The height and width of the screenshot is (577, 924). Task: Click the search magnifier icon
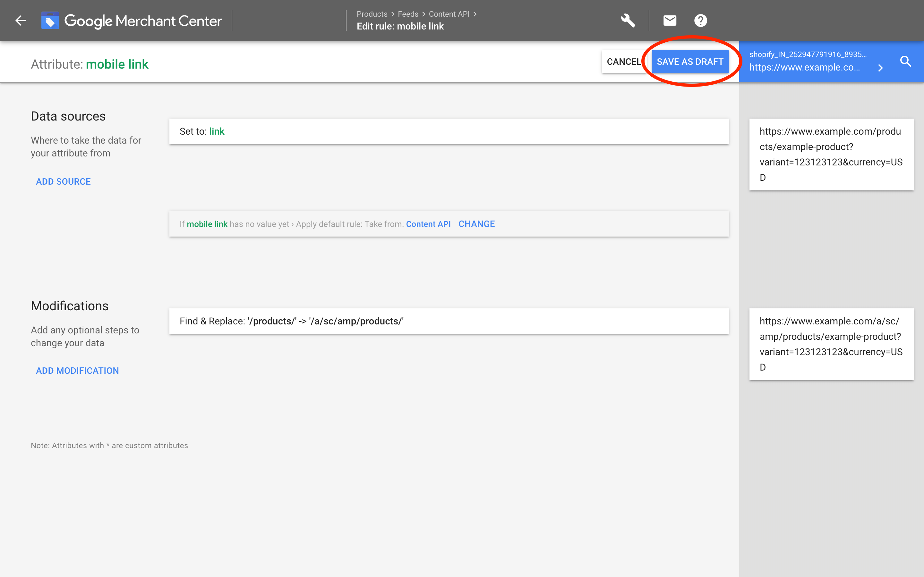[x=906, y=62]
